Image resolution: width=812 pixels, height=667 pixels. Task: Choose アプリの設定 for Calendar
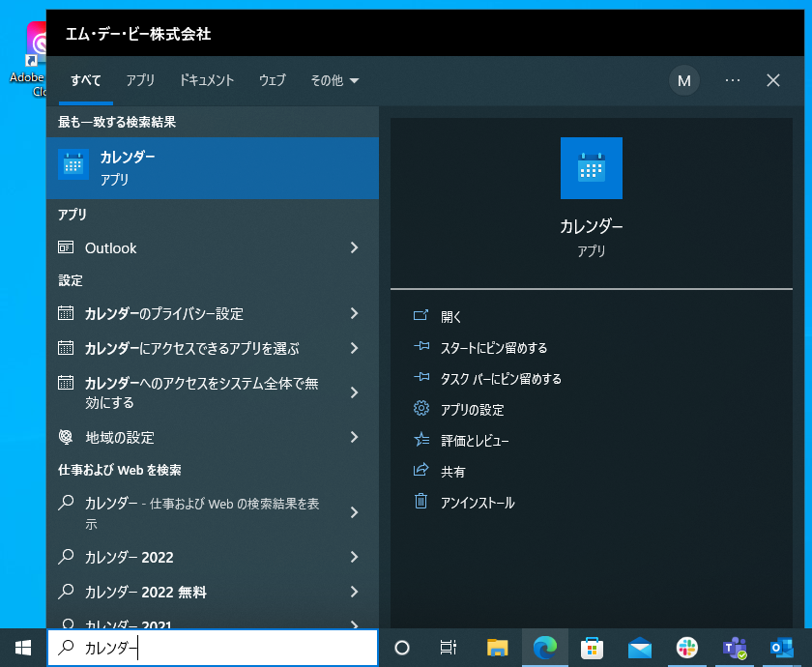(x=473, y=410)
